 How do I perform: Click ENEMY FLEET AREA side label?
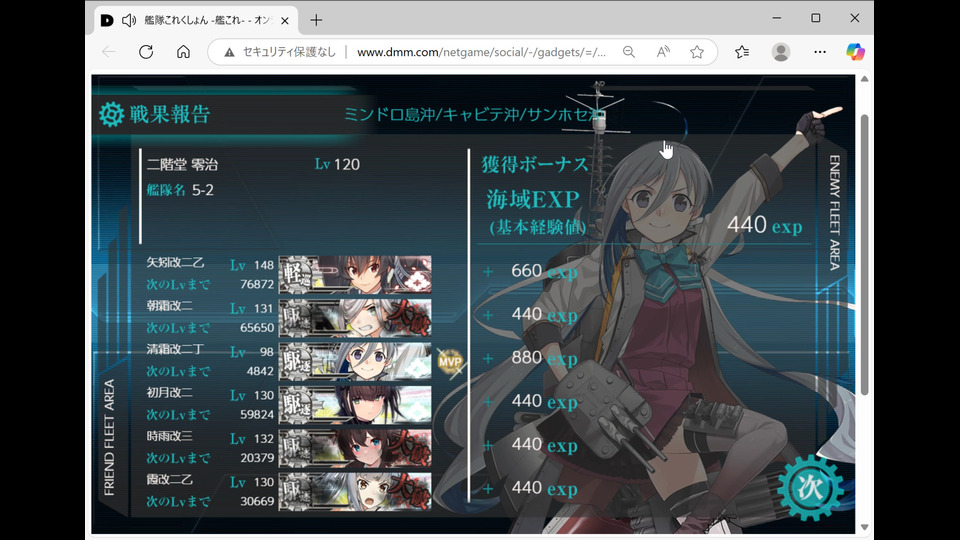[x=834, y=212]
